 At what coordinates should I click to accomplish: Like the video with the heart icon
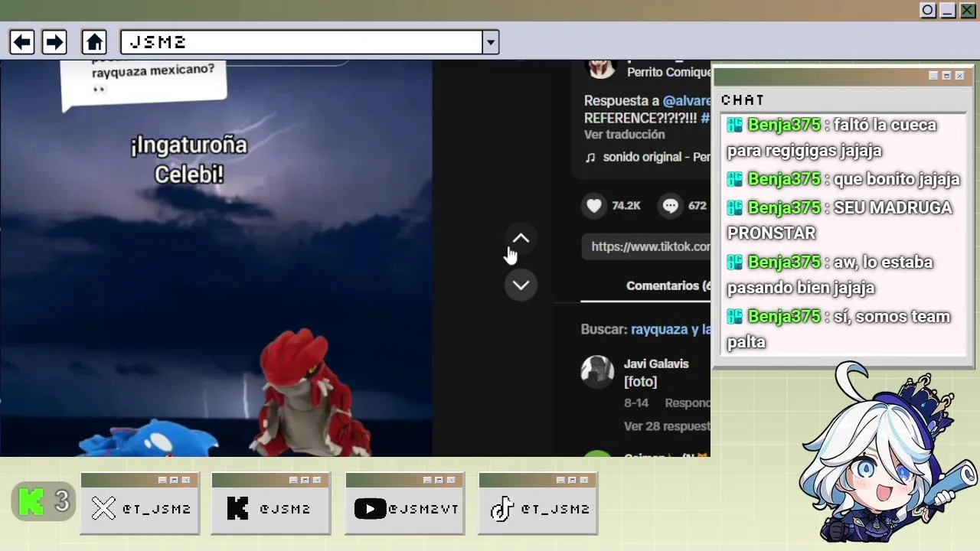click(595, 205)
